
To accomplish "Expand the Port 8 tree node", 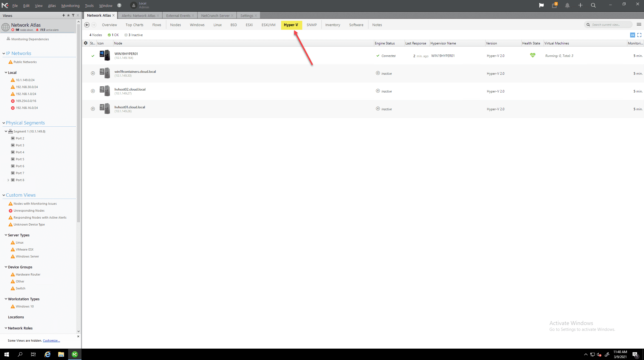I will pyautogui.click(x=8, y=180).
